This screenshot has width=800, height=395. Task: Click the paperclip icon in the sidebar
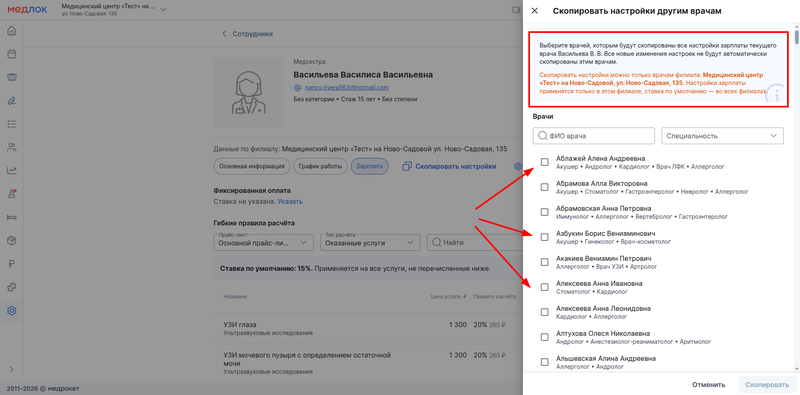pyautogui.click(x=12, y=101)
